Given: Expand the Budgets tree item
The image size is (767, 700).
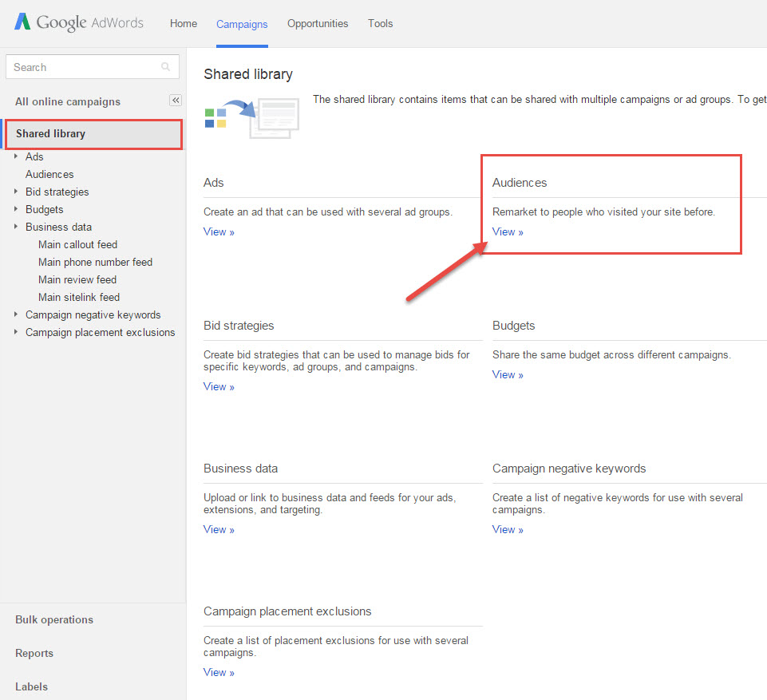Looking at the screenshot, I should click(17, 209).
